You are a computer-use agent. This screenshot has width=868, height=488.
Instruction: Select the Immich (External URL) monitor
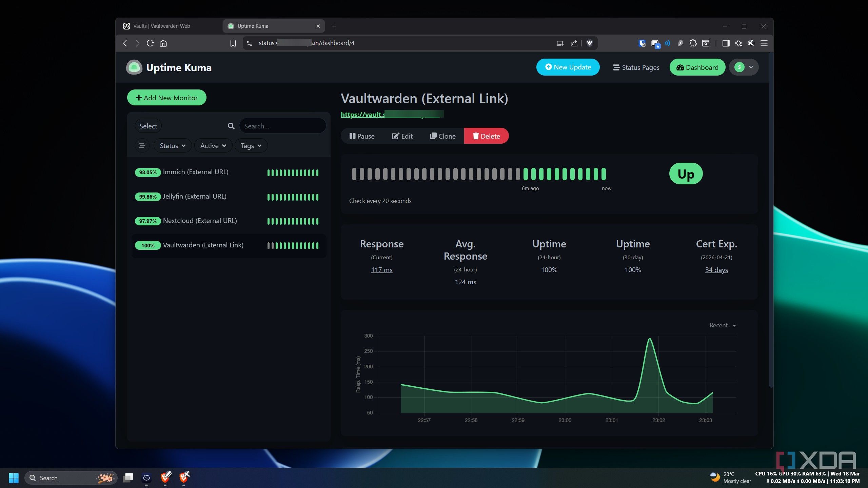[x=229, y=172]
